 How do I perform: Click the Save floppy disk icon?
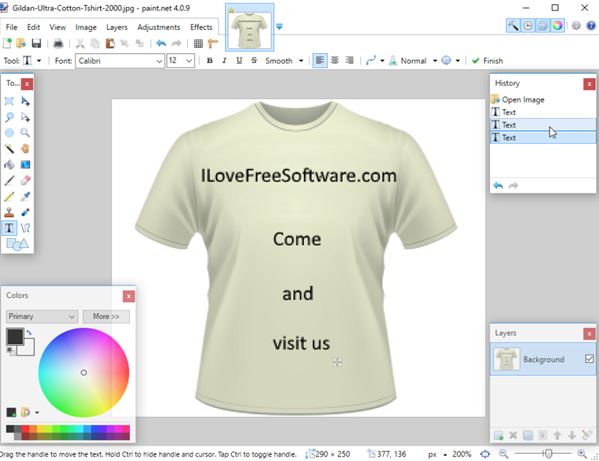36,43
